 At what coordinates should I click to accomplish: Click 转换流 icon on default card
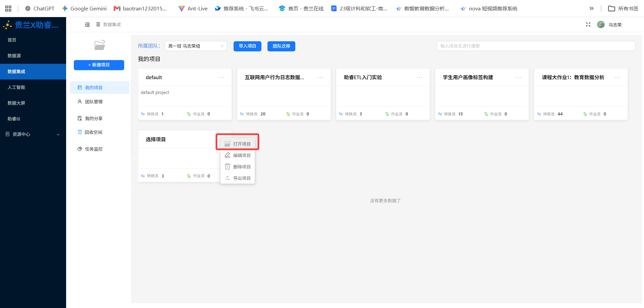tap(143, 114)
